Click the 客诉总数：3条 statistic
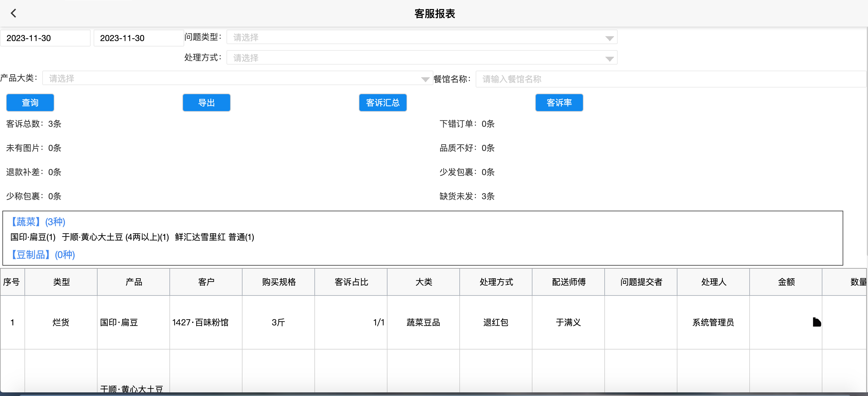This screenshot has height=396, width=868. [34, 124]
